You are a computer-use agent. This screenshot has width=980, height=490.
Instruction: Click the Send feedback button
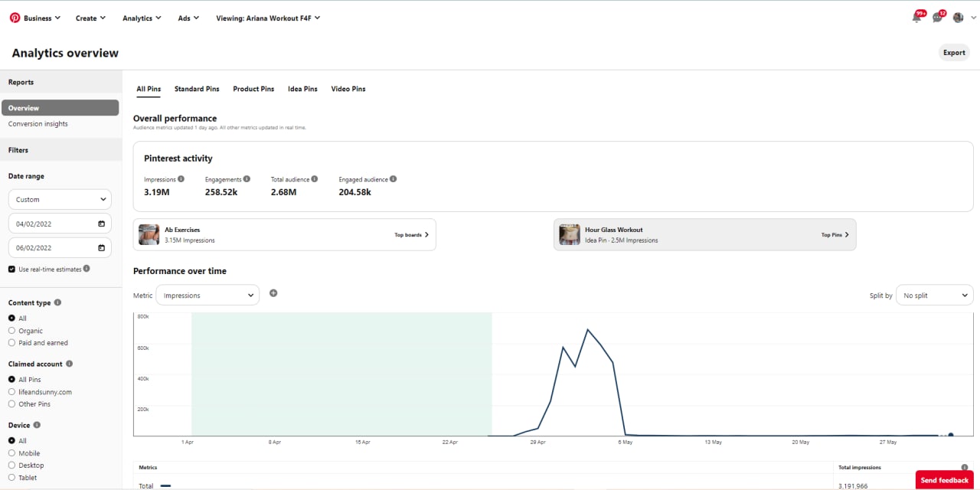click(944, 480)
